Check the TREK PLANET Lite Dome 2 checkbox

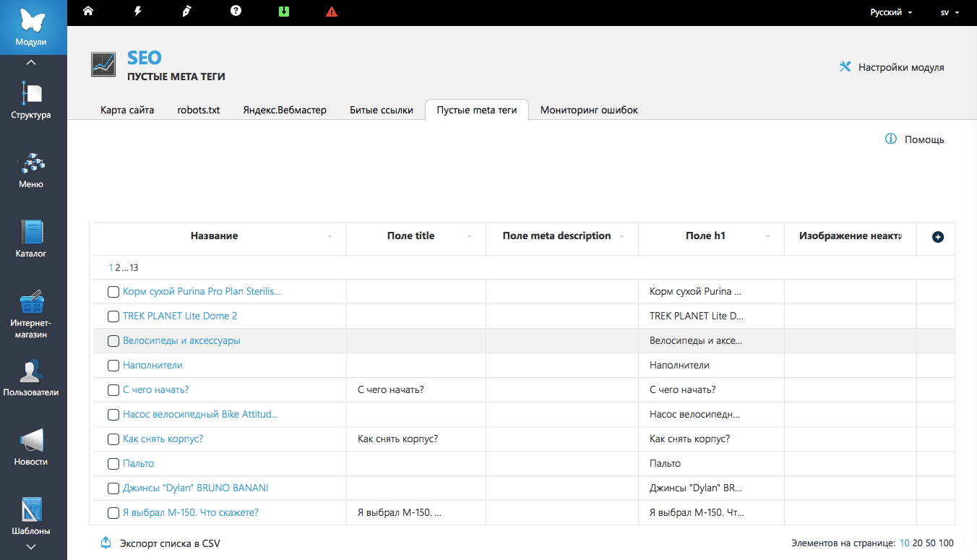click(113, 316)
